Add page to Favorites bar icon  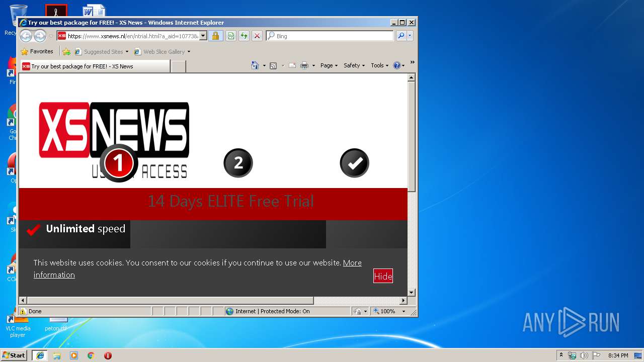pos(66,51)
